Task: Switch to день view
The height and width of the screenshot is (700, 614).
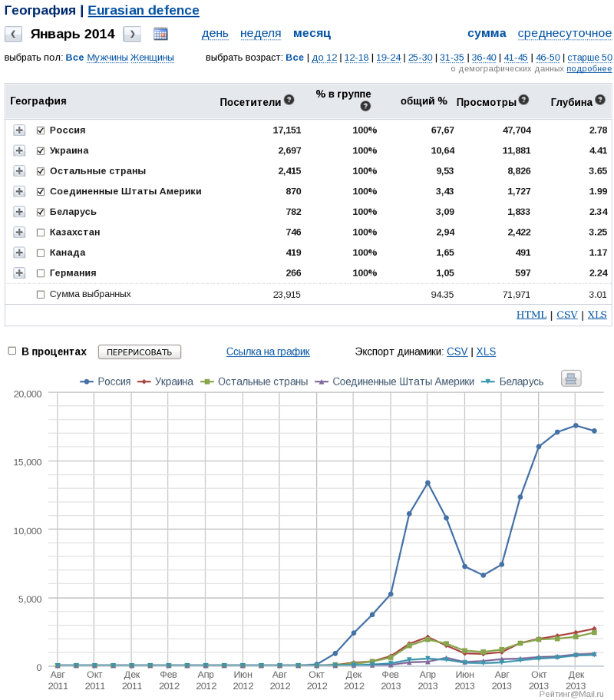Action: [x=215, y=34]
